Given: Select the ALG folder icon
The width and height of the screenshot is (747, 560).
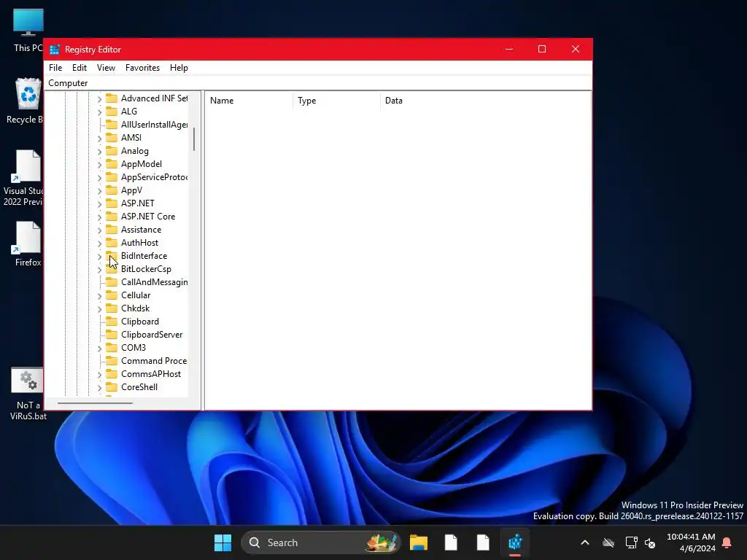Looking at the screenshot, I should click(x=112, y=111).
